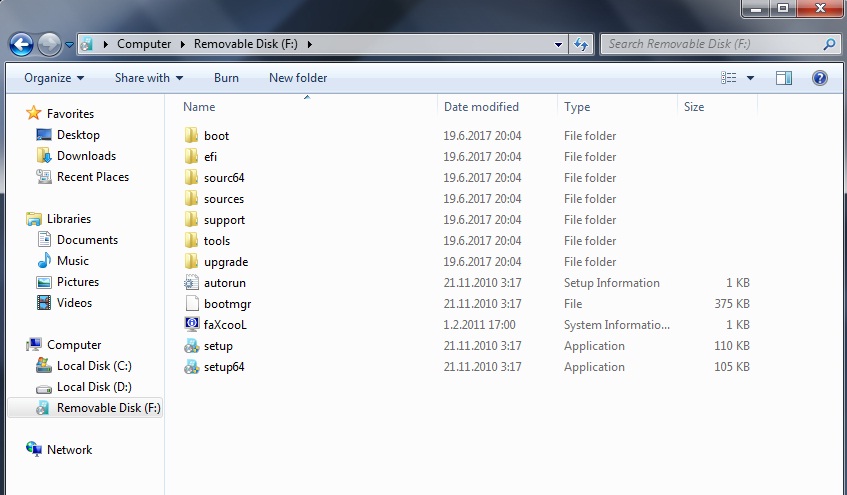This screenshot has width=847, height=495.
Task: Select Libraries in the navigation pane
Action: [x=69, y=219]
